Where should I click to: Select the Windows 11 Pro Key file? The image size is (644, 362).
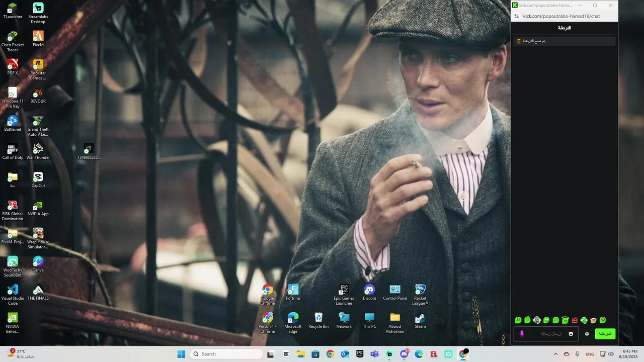tap(13, 98)
